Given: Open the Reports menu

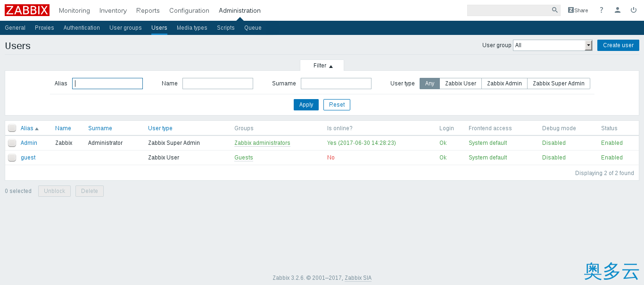Looking at the screenshot, I should click(148, 10).
